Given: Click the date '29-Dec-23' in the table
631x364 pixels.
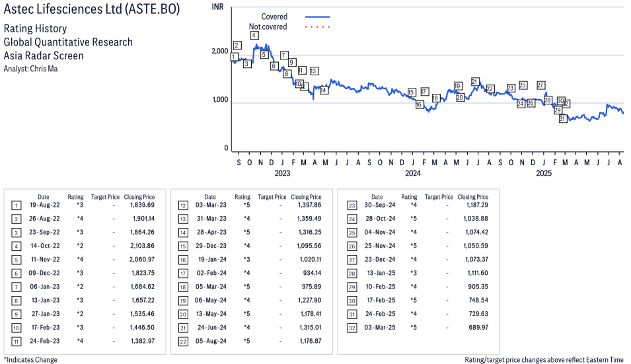Looking at the screenshot, I should tap(211, 246).
